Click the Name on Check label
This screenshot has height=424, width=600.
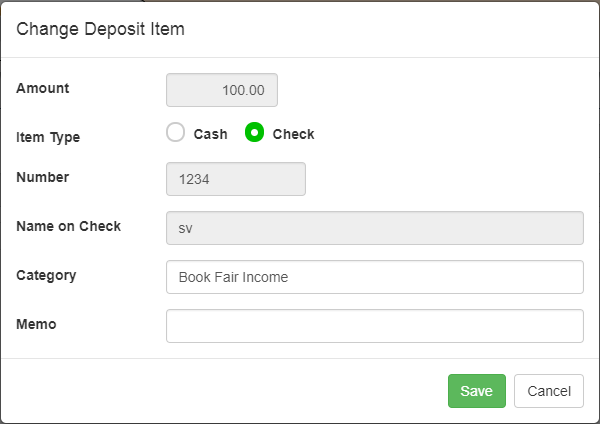point(69,226)
